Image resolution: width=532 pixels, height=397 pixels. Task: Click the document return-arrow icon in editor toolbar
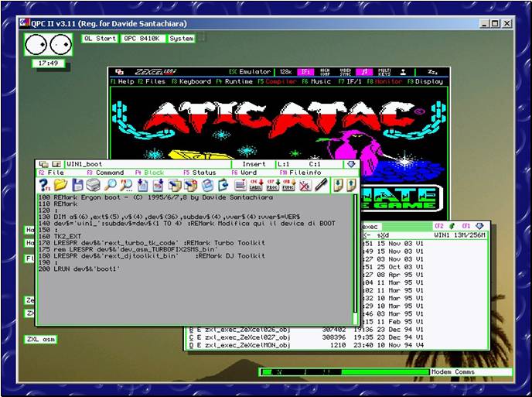tap(223, 185)
